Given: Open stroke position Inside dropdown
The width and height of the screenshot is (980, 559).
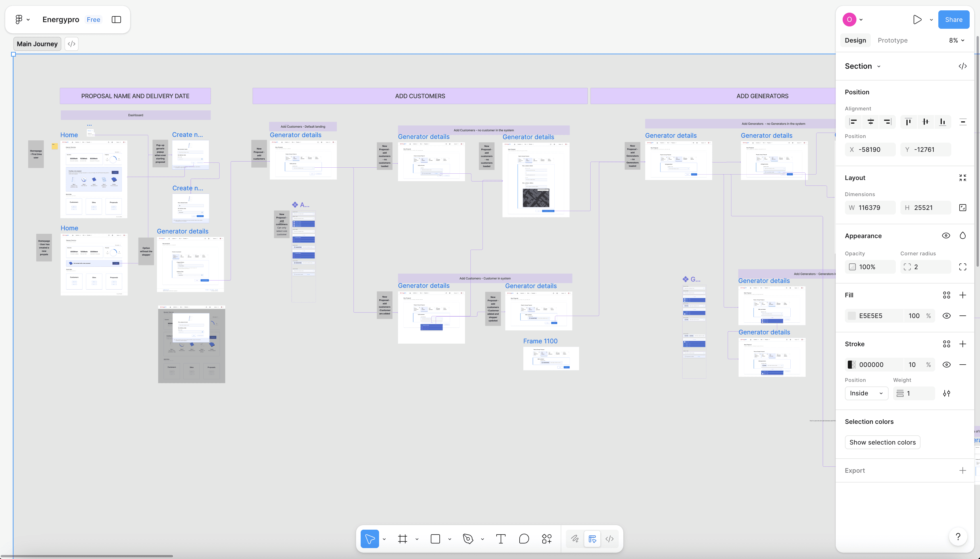Looking at the screenshot, I should (866, 393).
